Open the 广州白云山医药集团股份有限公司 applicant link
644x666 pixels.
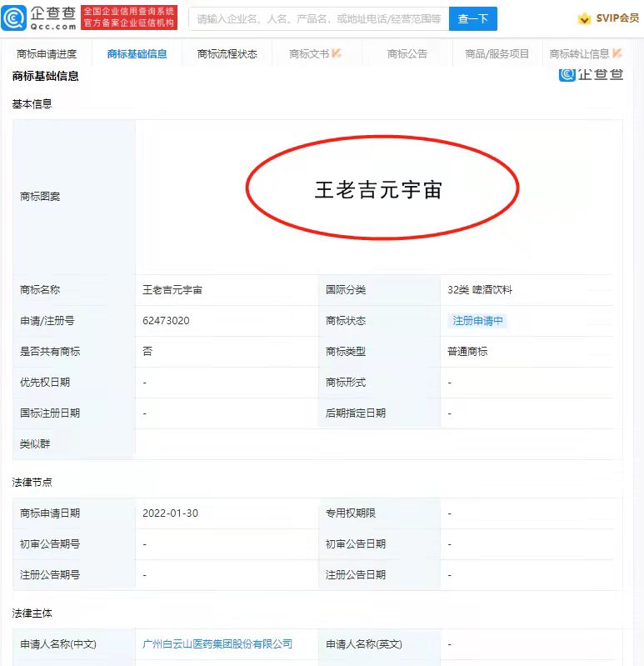pyautogui.click(x=217, y=644)
